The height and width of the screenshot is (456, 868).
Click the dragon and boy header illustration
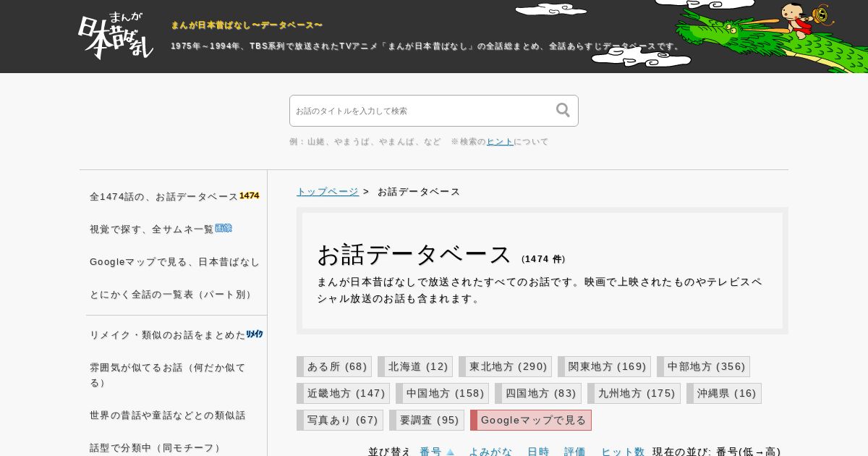pos(771,36)
